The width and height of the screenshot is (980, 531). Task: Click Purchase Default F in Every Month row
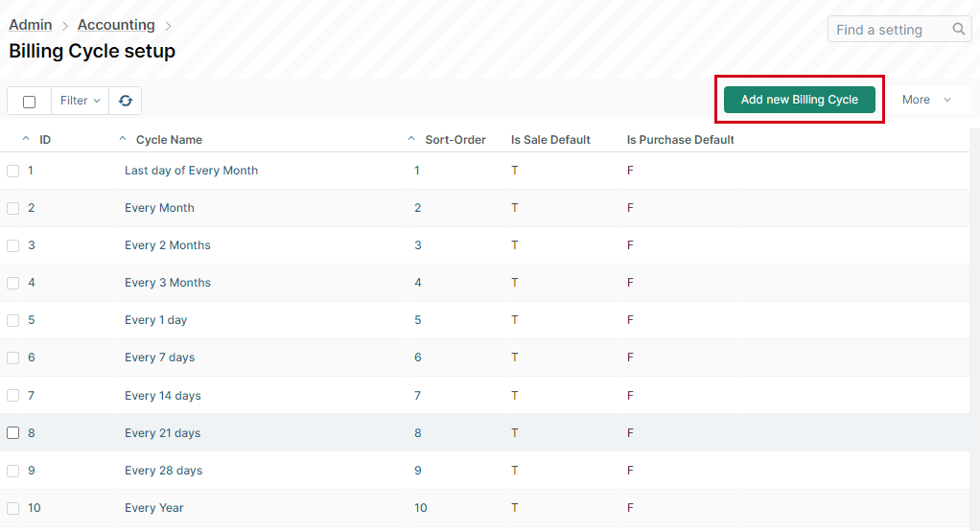click(630, 208)
